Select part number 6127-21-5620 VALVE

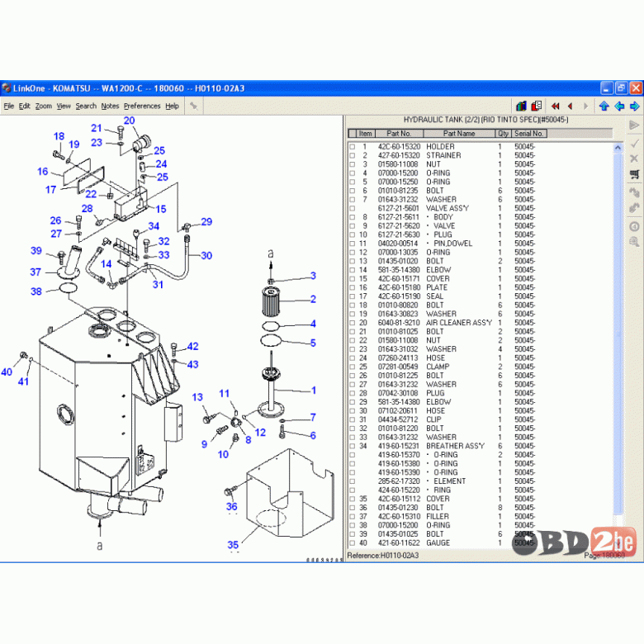[399, 226]
